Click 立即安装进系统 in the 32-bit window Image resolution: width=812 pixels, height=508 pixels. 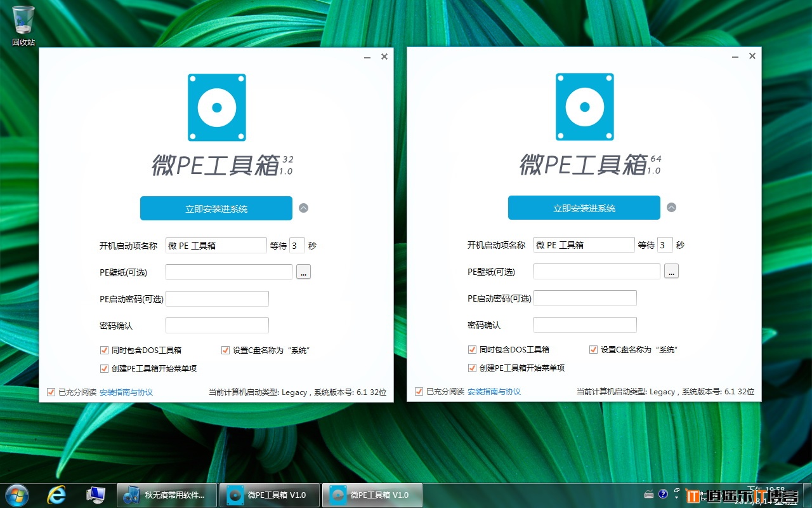tap(216, 208)
